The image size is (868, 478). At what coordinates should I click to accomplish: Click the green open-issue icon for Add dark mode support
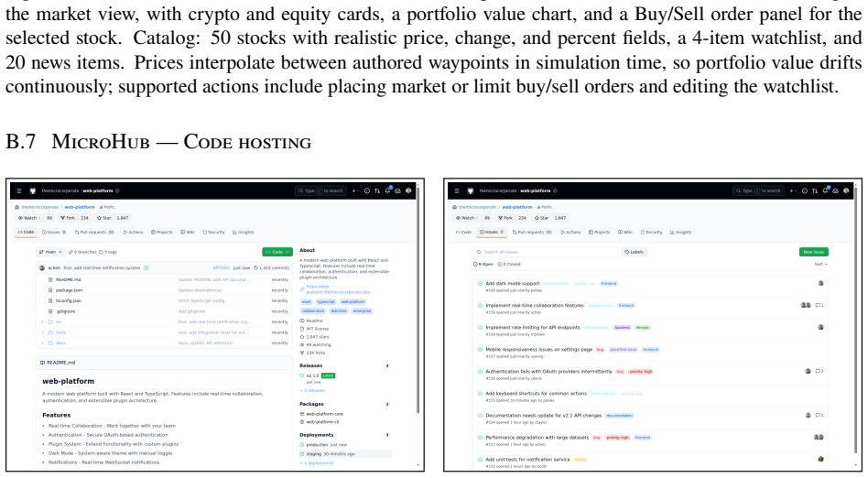480,284
